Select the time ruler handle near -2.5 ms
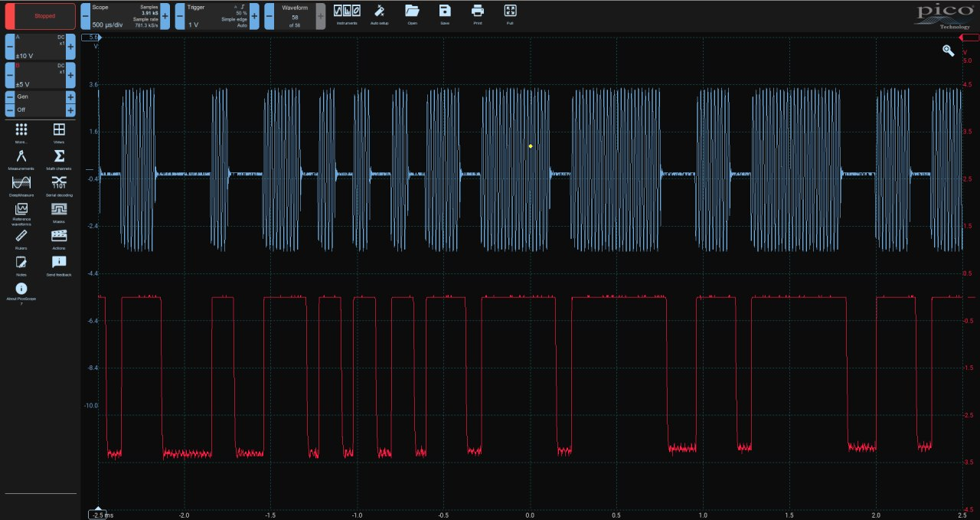The image size is (980, 520). coord(98,513)
